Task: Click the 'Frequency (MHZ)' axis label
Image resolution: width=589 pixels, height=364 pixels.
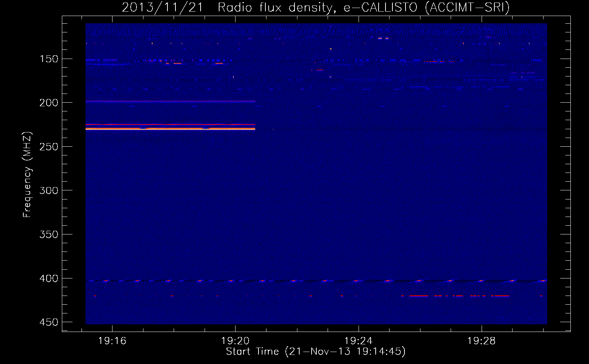Action: pos(27,175)
